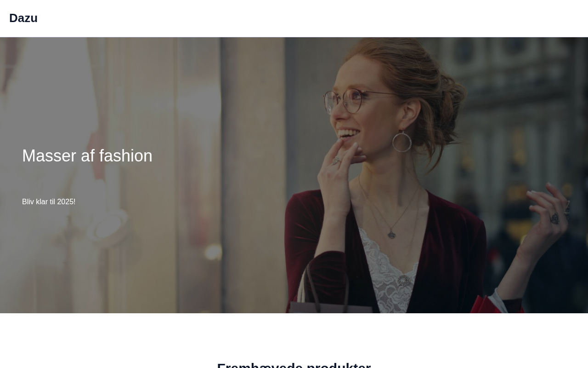The height and width of the screenshot is (368, 588).
Task: Click the empty white header area
Action: 312,18
